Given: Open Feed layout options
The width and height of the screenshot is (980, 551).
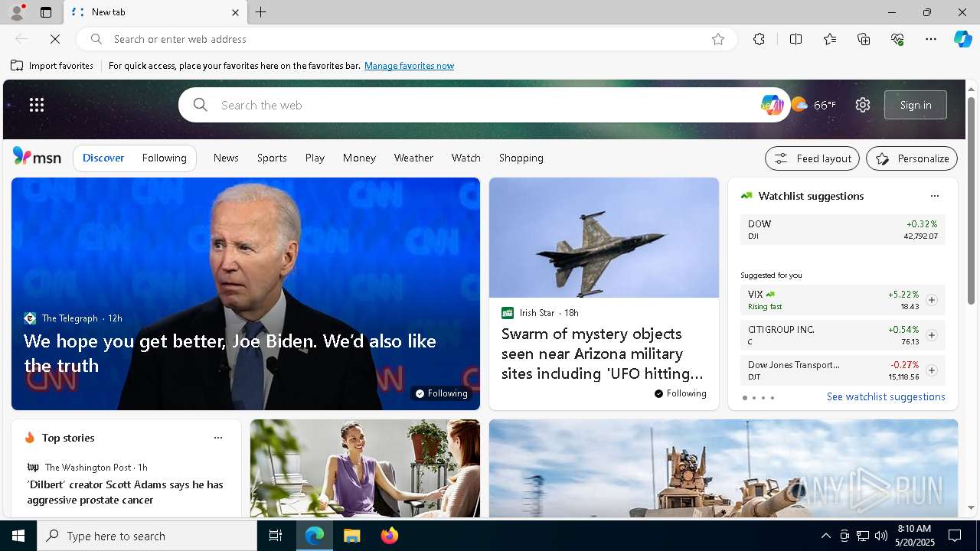Looking at the screenshot, I should pos(812,158).
